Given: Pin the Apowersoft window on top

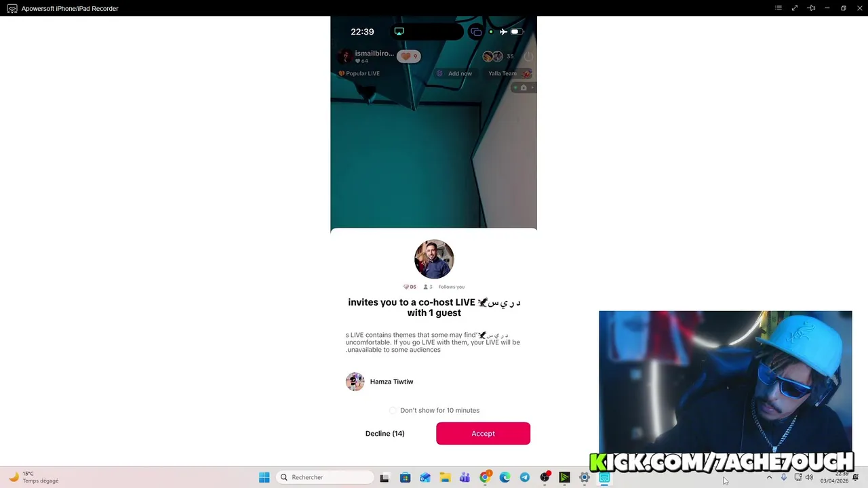Looking at the screenshot, I should (x=811, y=8).
